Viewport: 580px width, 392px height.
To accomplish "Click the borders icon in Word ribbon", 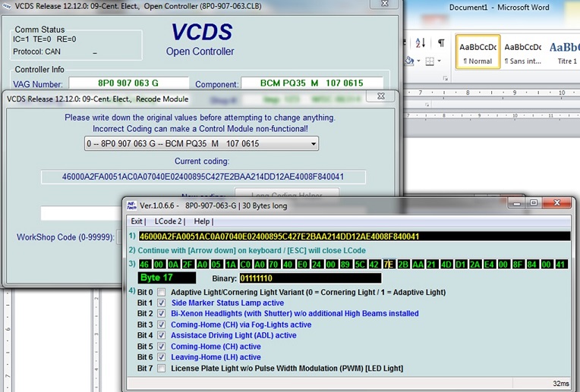I will [430, 61].
